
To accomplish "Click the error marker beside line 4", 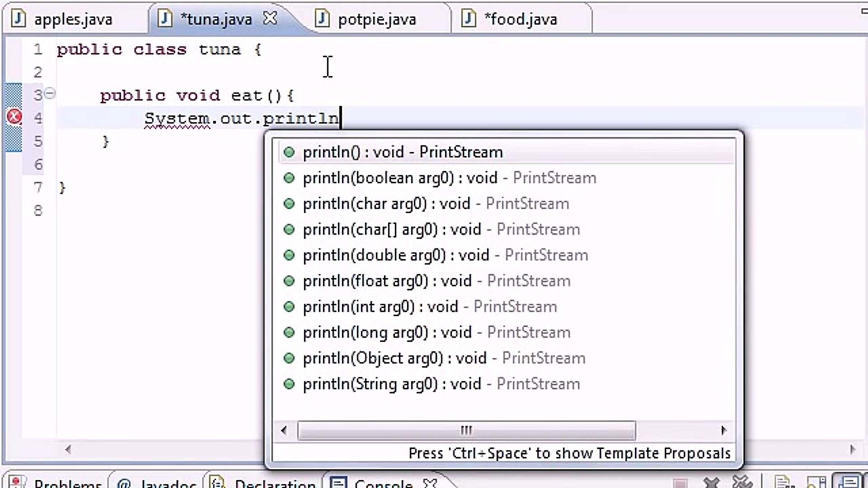I will point(14,116).
